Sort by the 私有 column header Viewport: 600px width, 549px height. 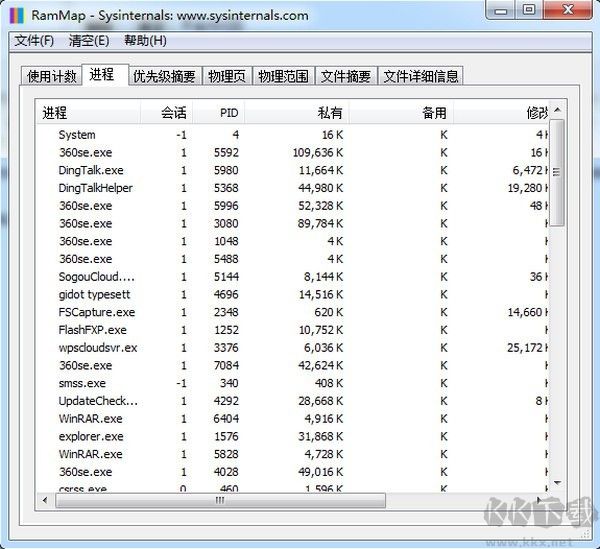[x=297, y=112]
